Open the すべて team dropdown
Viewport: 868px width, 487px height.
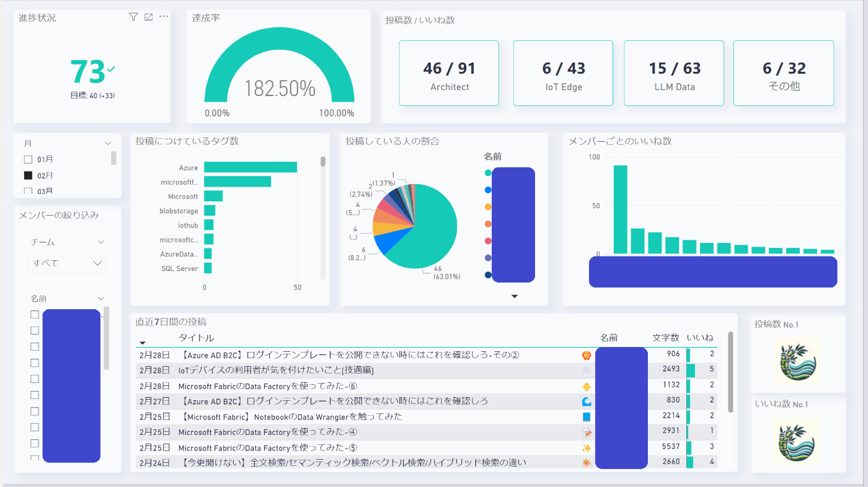67,263
